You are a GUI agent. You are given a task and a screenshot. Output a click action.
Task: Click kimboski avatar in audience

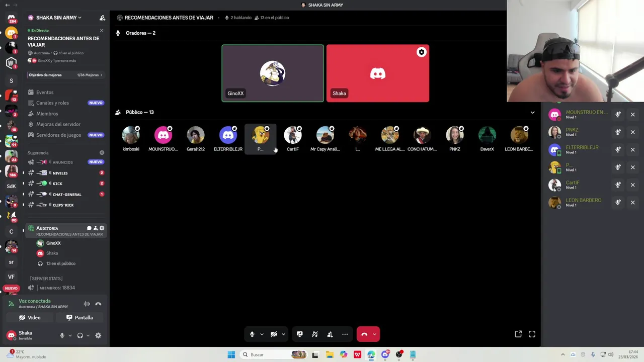[x=131, y=135]
